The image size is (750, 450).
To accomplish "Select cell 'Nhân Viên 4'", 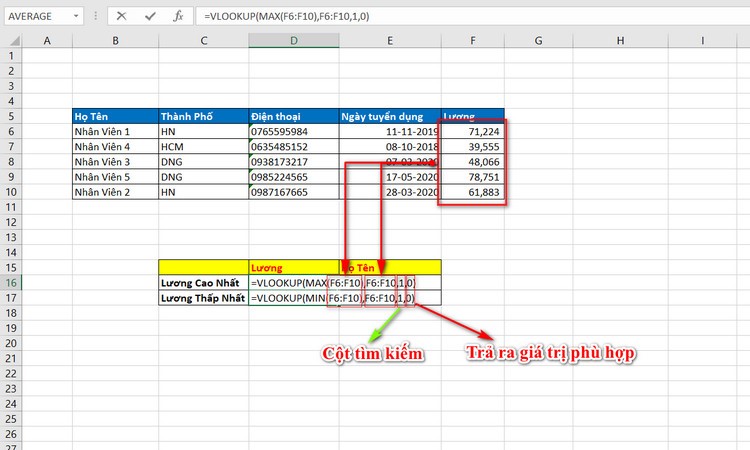I will [115, 147].
